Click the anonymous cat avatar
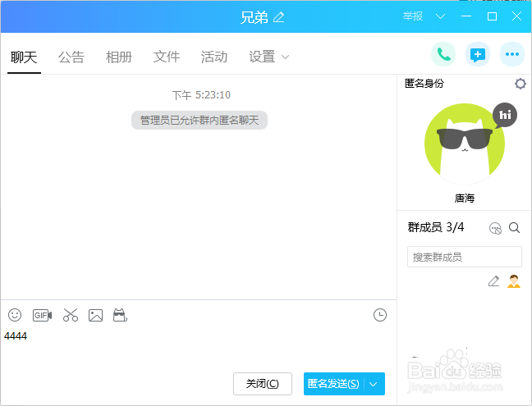The width and height of the screenshot is (532, 406). 465,144
